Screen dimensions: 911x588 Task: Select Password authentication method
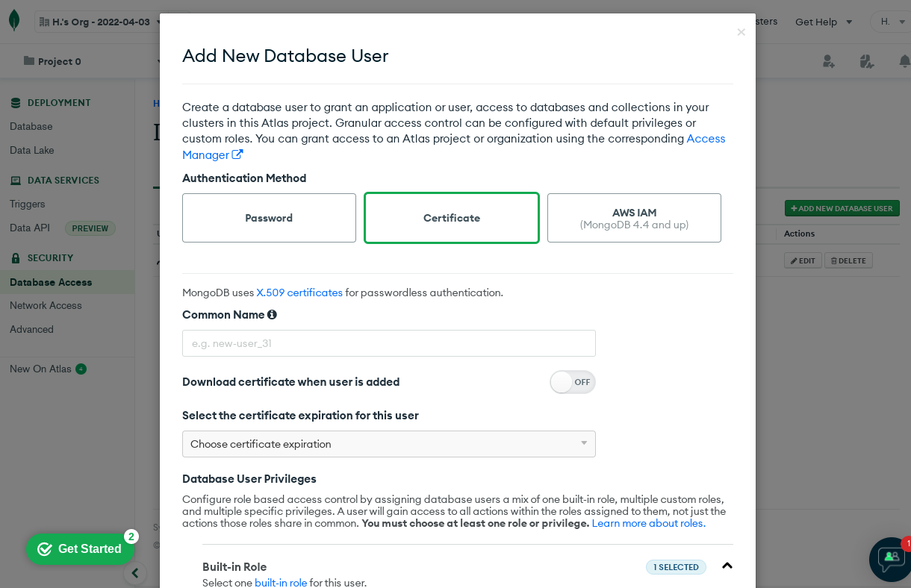(x=269, y=218)
